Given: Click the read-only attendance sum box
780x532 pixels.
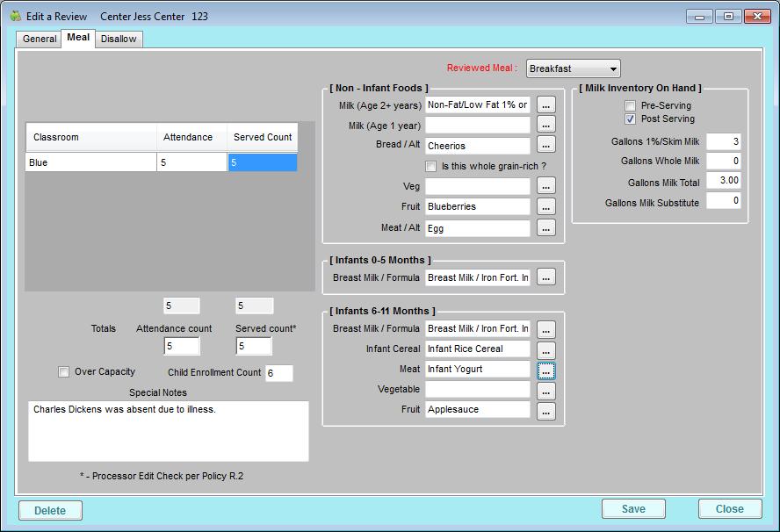Looking at the screenshot, I should 182,306.
